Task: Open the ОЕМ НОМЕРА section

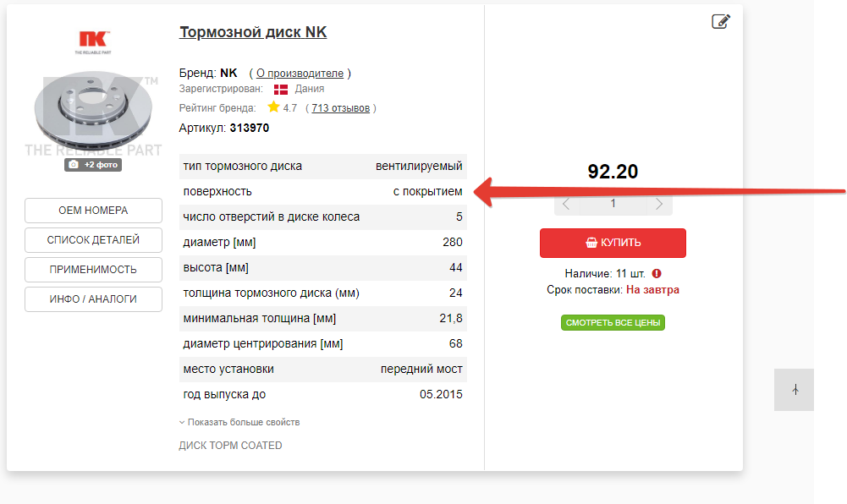Action: point(93,211)
